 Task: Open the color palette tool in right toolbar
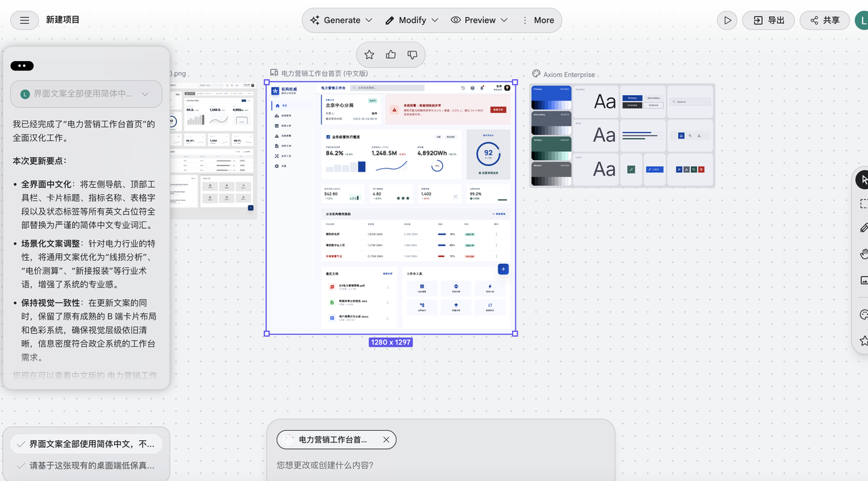863,315
